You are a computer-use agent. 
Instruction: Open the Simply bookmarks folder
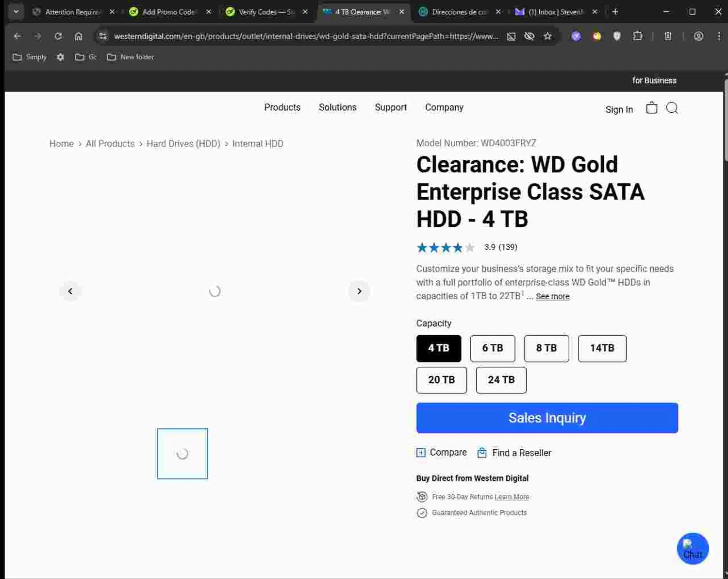pyautogui.click(x=30, y=57)
